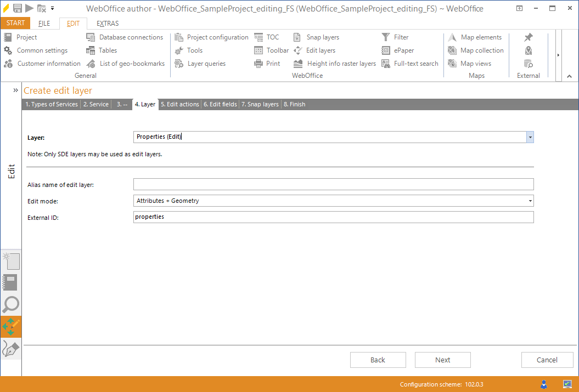Click the pushpin icon in External group

click(528, 37)
